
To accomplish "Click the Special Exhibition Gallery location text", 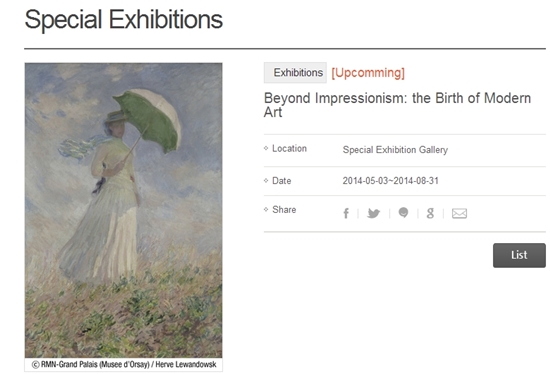I will [395, 150].
